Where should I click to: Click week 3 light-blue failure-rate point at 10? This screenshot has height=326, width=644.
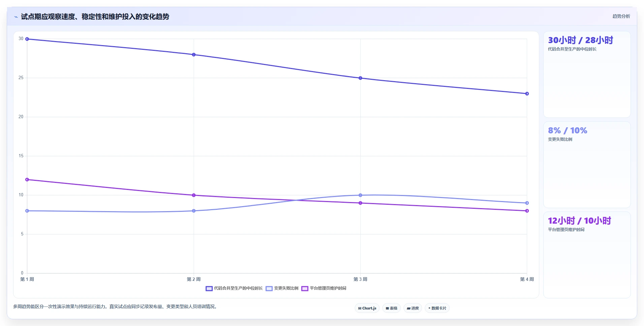point(360,195)
